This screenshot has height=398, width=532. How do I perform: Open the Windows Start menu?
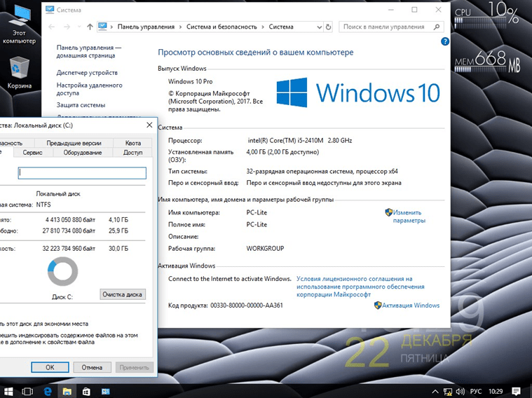10,390
